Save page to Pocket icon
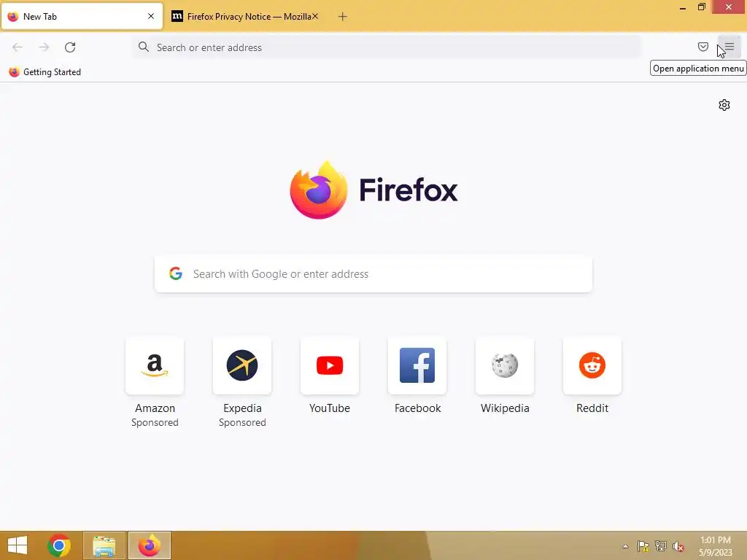The image size is (747, 560). click(703, 47)
